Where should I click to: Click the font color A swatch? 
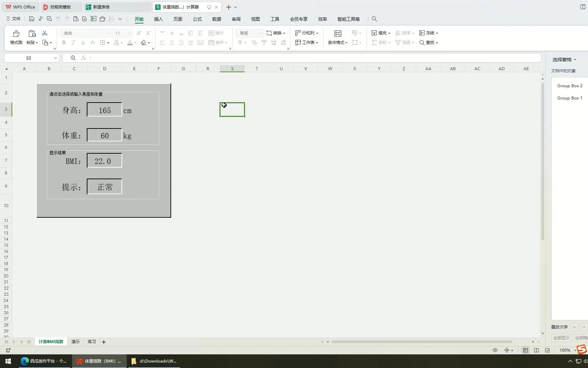(130, 43)
